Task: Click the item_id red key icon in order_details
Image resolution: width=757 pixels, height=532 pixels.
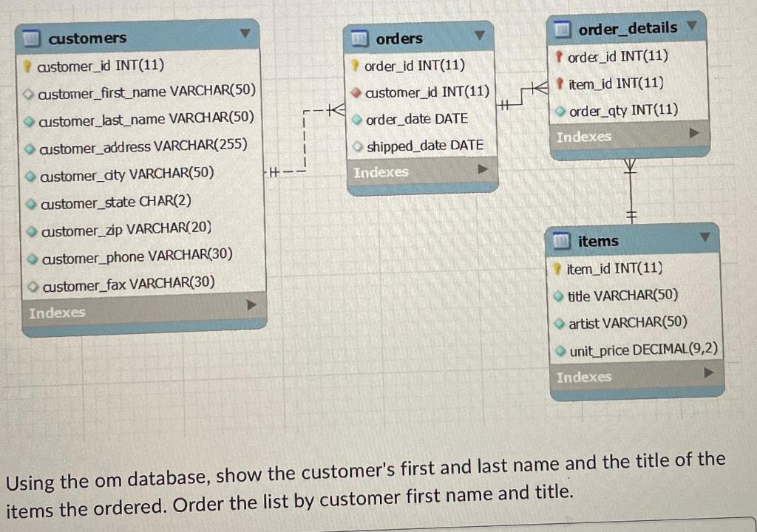Action: (560, 84)
